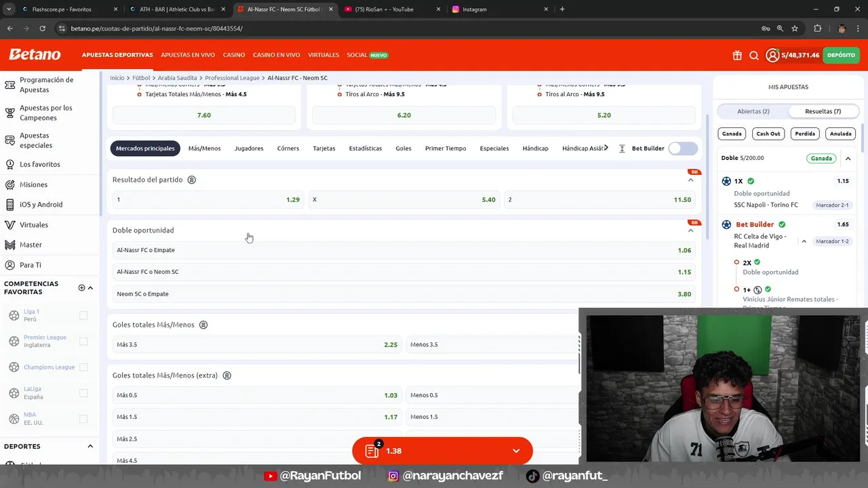
Task: Show more market tabs arrow
Action: tap(606, 148)
